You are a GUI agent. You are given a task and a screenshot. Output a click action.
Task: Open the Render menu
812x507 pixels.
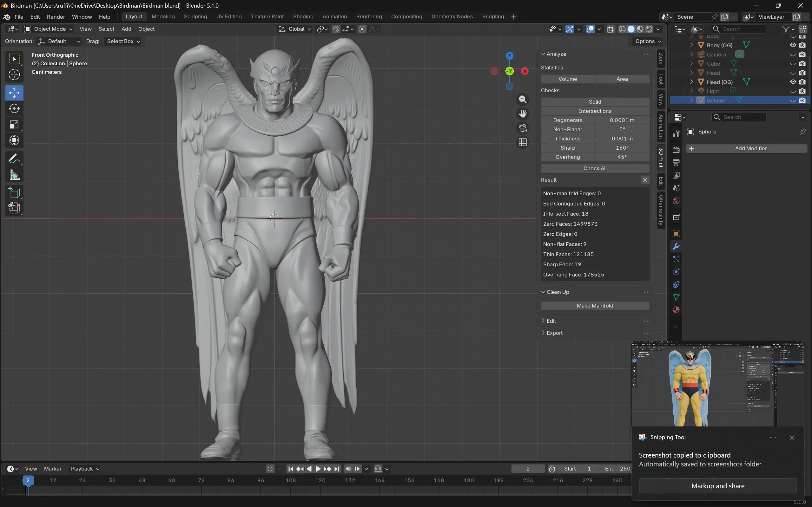[x=56, y=17]
